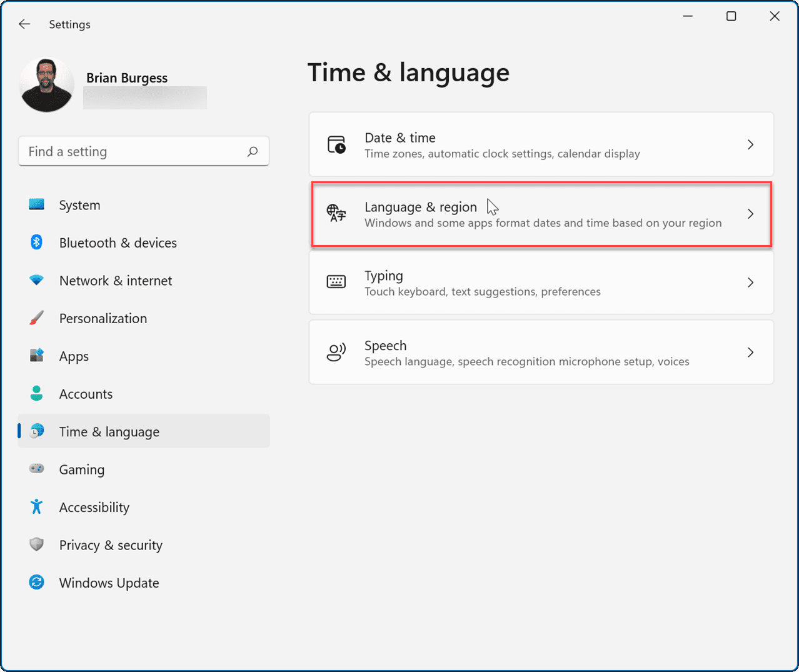Image resolution: width=799 pixels, height=672 pixels.
Task: Click the Personalization paintbrush icon
Action: (x=37, y=318)
